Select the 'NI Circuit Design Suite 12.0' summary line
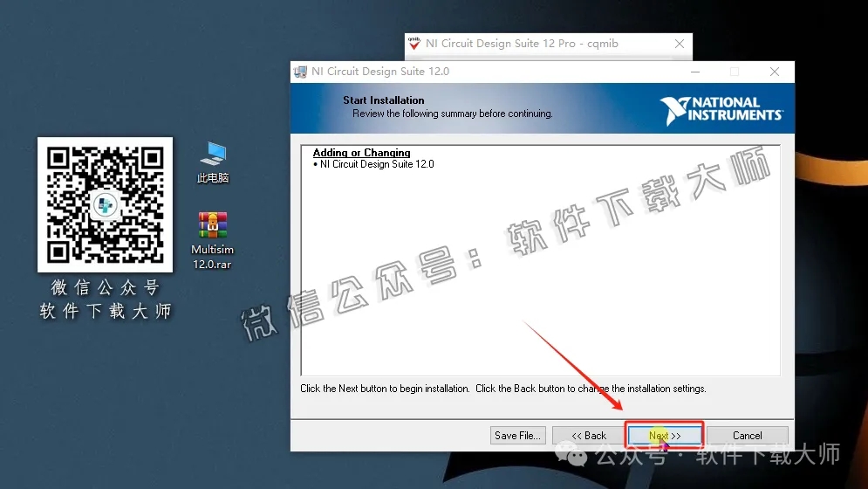Image resolution: width=868 pixels, height=489 pixels. pos(377,164)
